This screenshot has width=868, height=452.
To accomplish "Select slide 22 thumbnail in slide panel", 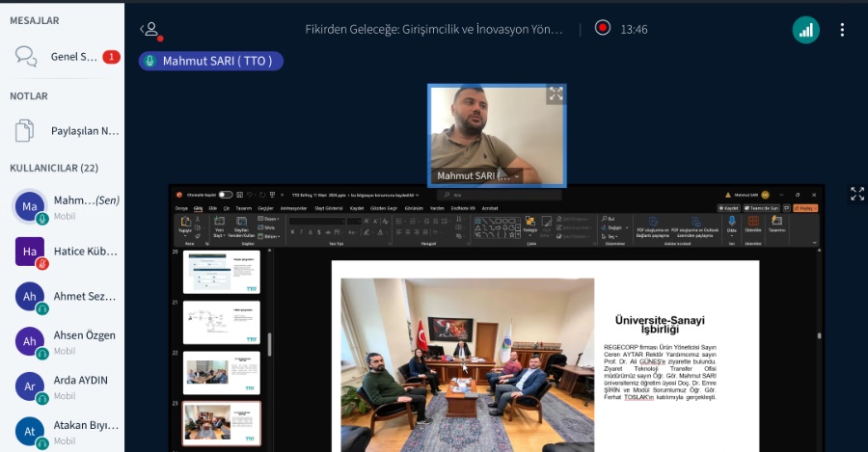I will point(221,372).
